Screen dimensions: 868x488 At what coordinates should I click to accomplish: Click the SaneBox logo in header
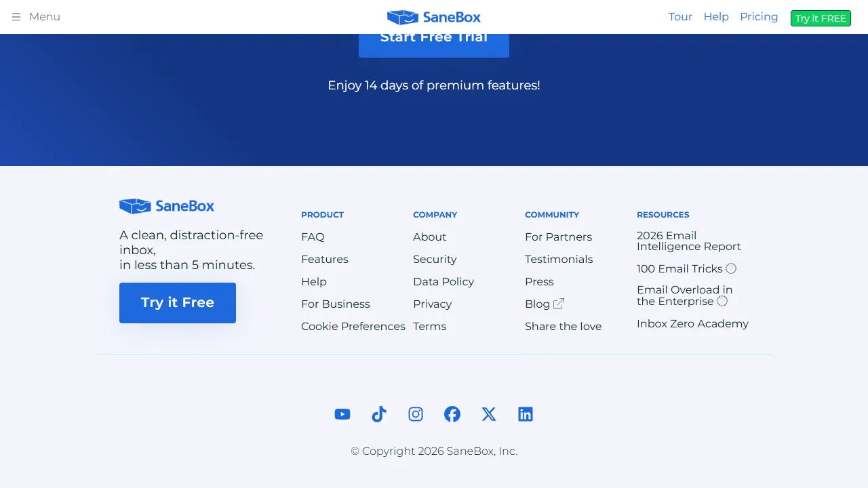point(434,17)
